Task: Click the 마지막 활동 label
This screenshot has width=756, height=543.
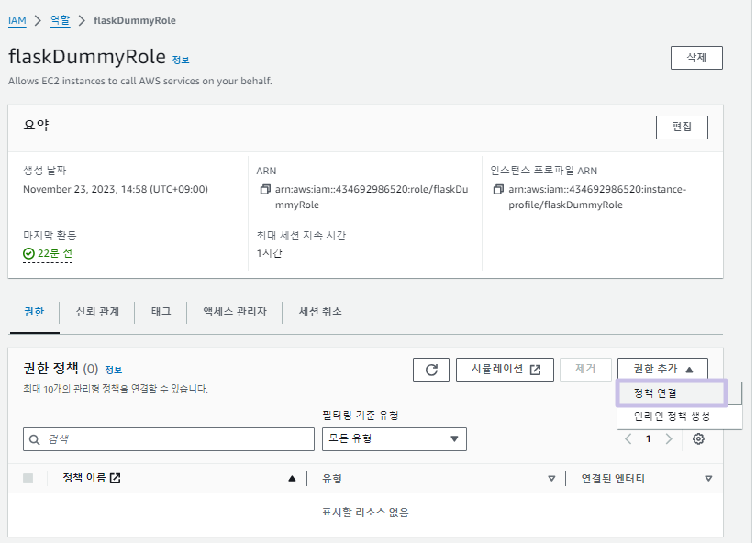Action: [50, 236]
